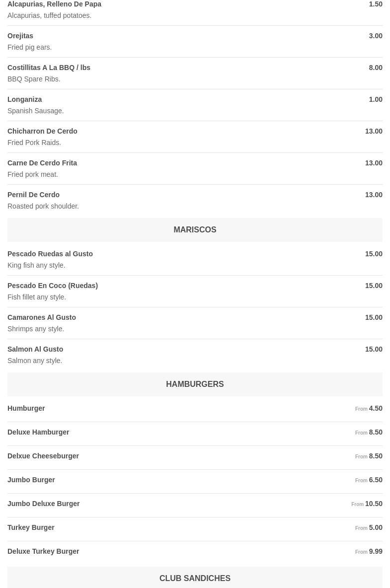The height and width of the screenshot is (588, 390).
Task: Select Salmon Al Gusto
Action: [35, 350]
